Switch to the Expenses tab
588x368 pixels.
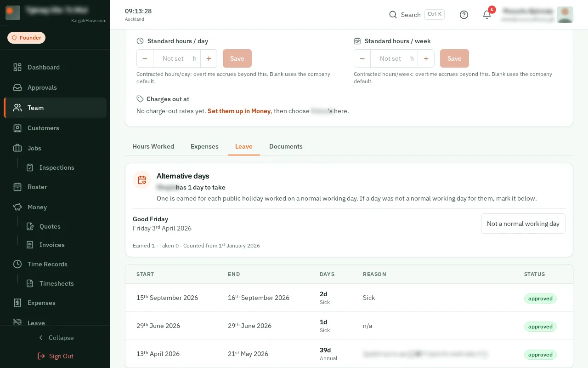(x=204, y=146)
